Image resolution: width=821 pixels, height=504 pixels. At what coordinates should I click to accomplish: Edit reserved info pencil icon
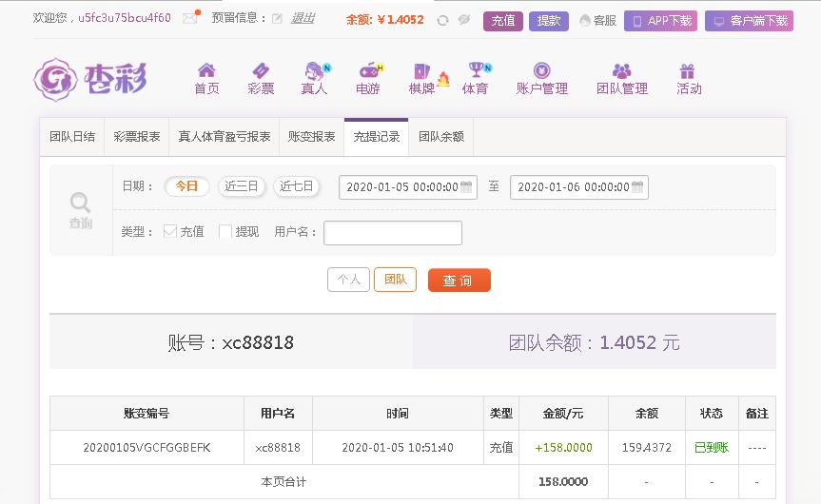point(277,19)
